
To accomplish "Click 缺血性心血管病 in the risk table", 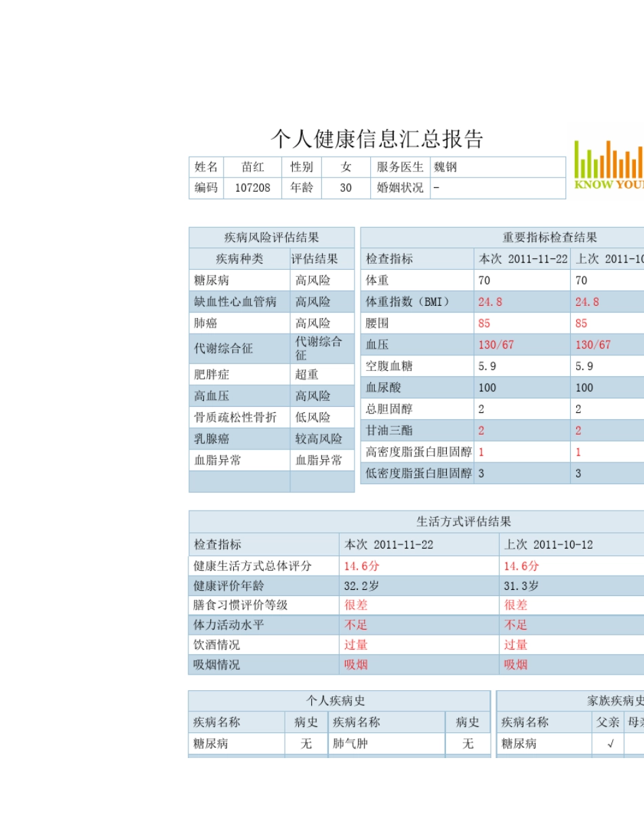I will pyautogui.click(x=235, y=302).
